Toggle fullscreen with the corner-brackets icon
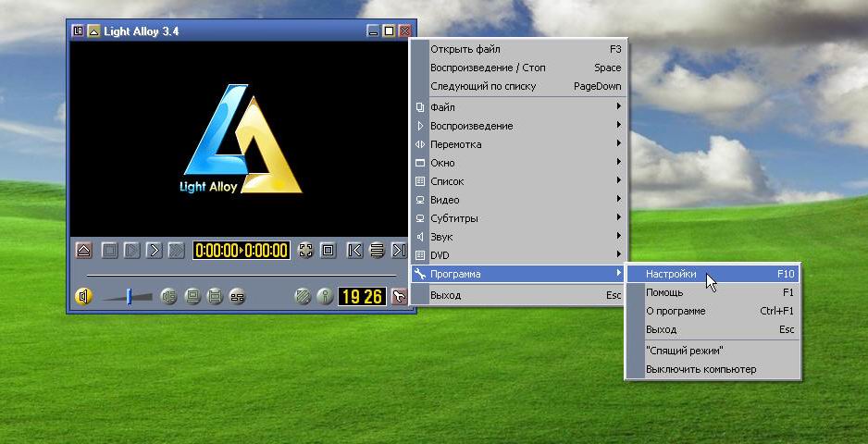This screenshot has width=868, height=444. [x=305, y=251]
